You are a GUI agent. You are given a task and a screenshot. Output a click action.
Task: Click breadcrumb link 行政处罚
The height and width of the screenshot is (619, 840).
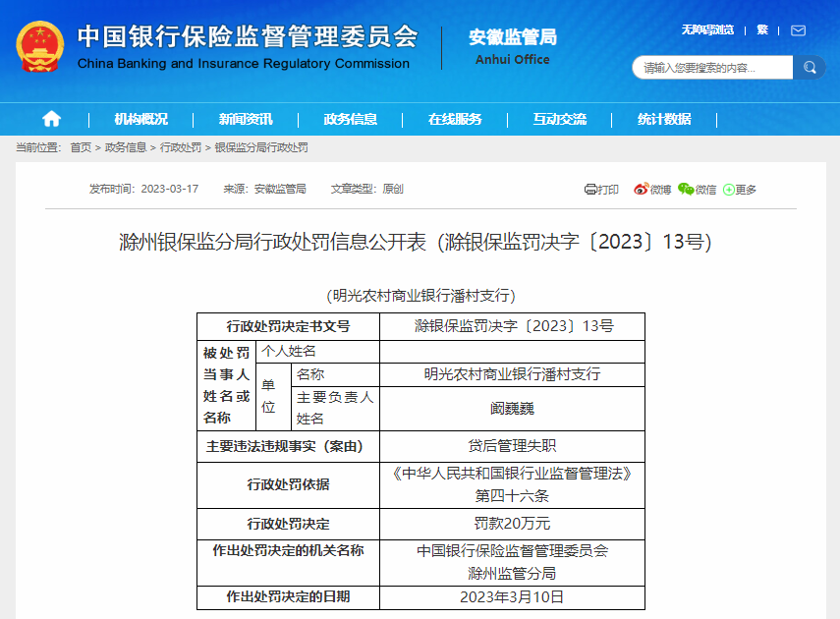point(181,147)
